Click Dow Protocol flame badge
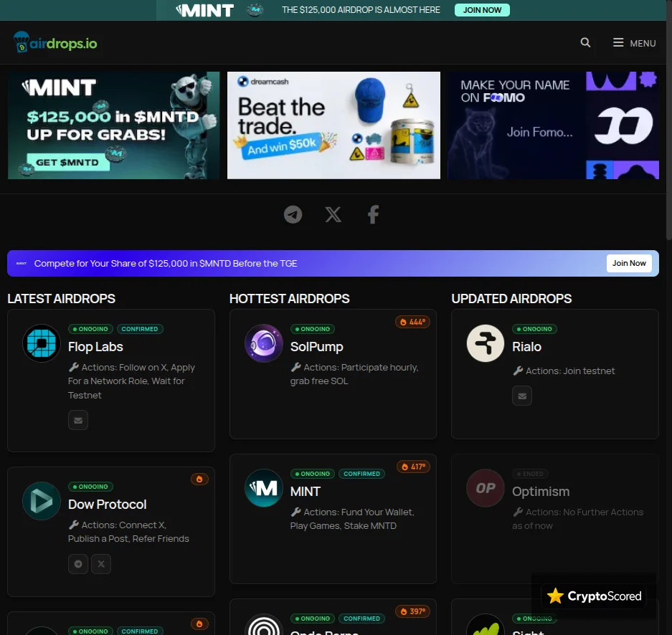This screenshot has width=672, height=635. click(x=199, y=479)
